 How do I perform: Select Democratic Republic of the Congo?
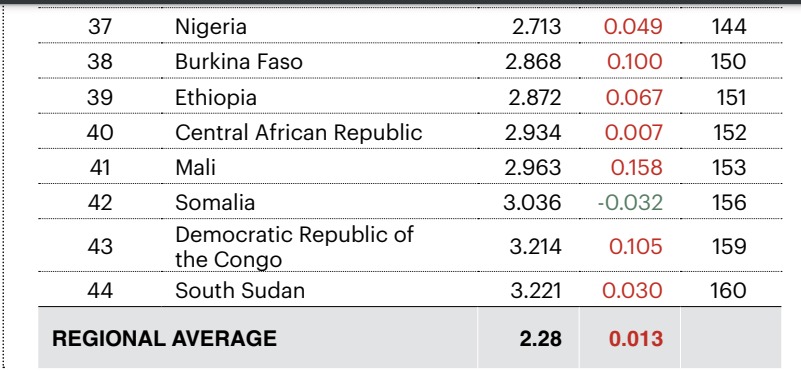294,247
